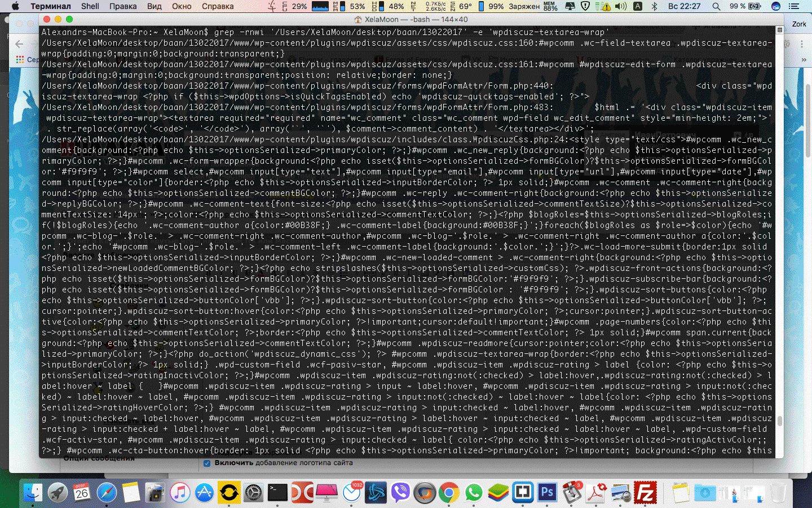Viewport: 812px width, 508px height.
Task: Open Notes from the Dock
Action: pyautogui.click(x=131, y=493)
